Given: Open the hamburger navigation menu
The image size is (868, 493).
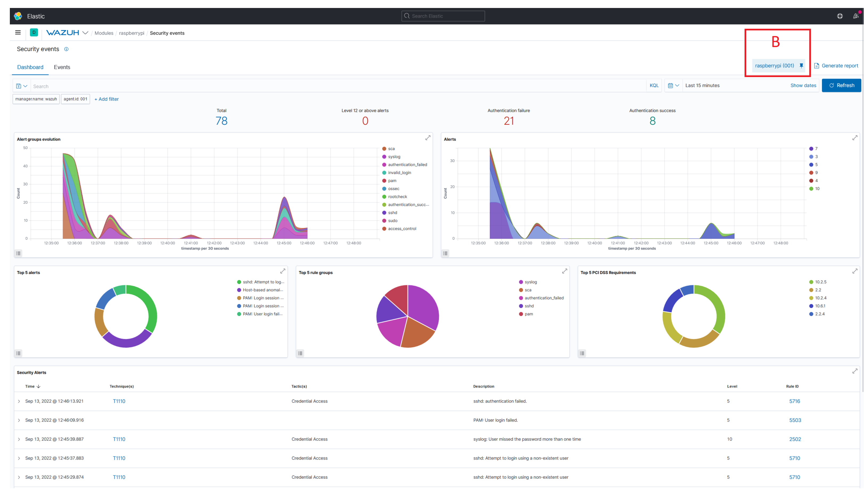Looking at the screenshot, I should (18, 33).
